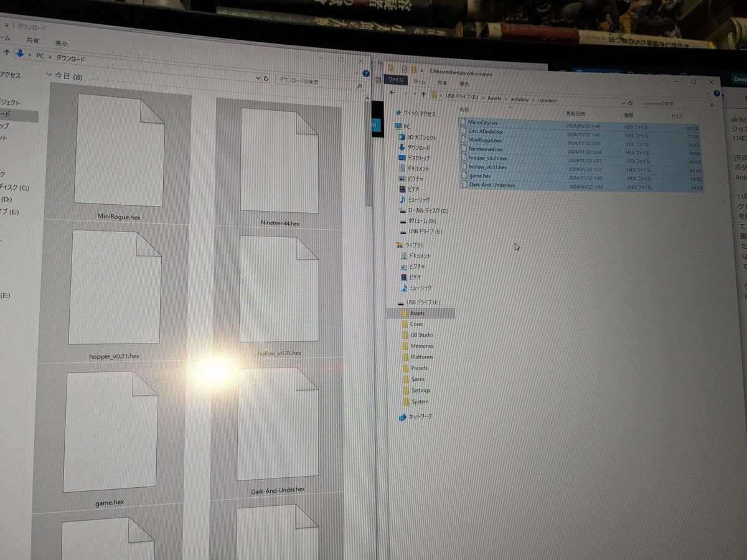Screen dimensions: 747x560
Task: Click Assets breadcrumb segment in address bar
Action: [x=494, y=98]
